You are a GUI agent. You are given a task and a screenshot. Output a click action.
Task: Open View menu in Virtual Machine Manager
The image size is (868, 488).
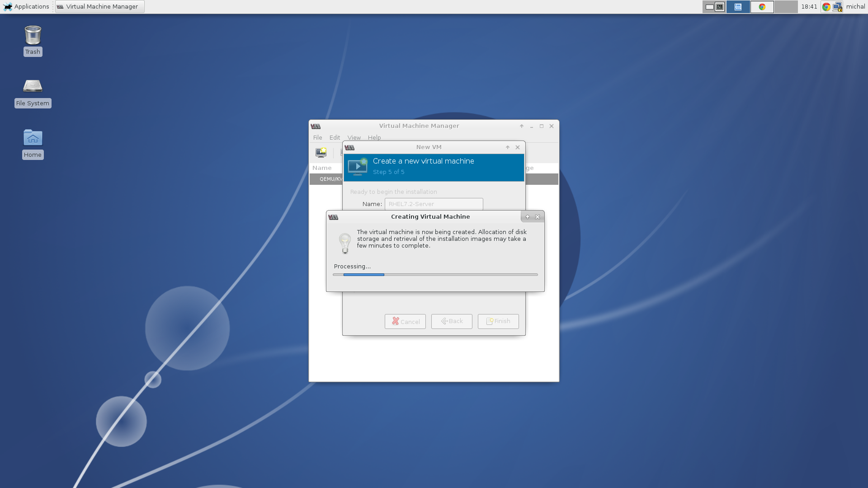click(x=354, y=137)
